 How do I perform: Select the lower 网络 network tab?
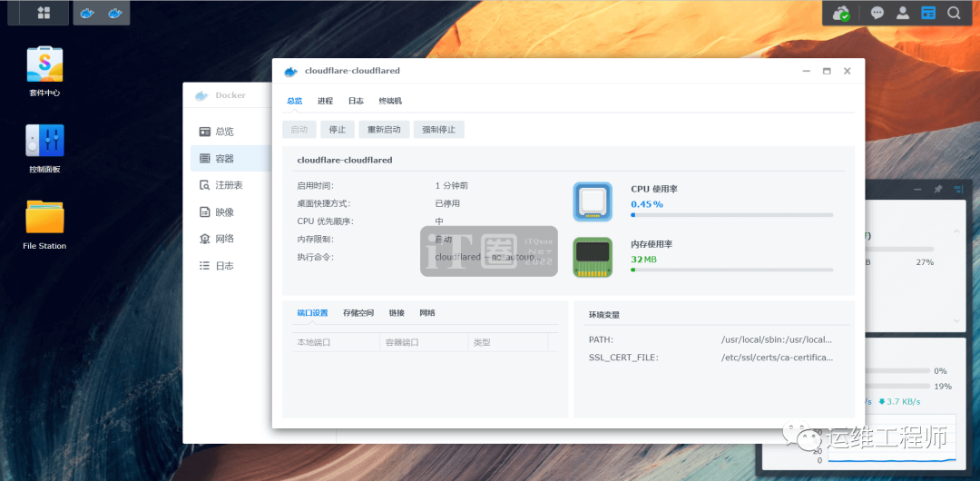427,313
